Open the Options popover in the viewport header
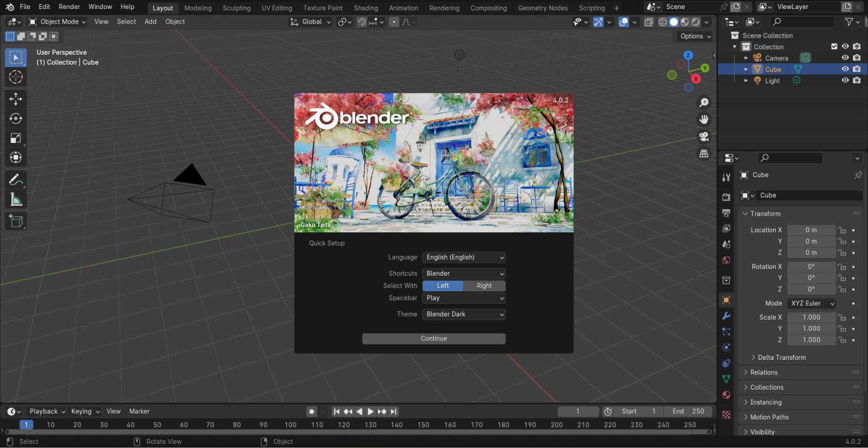 [694, 36]
